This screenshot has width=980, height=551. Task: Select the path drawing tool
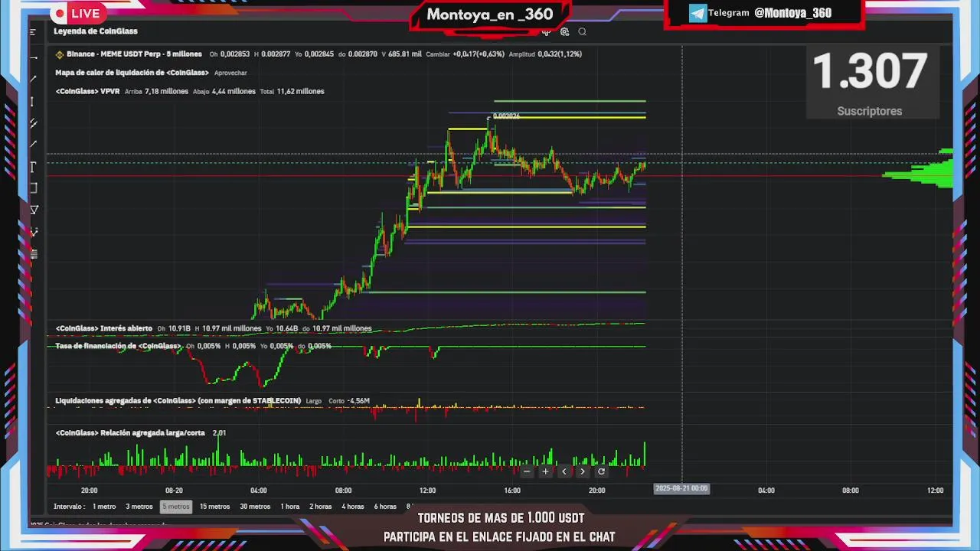pos(33,231)
